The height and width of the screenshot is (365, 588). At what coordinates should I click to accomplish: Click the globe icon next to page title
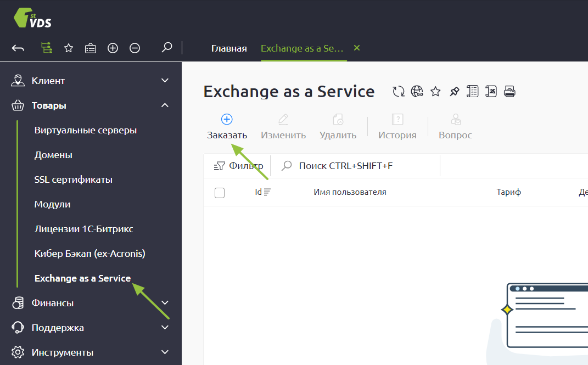(x=417, y=92)
